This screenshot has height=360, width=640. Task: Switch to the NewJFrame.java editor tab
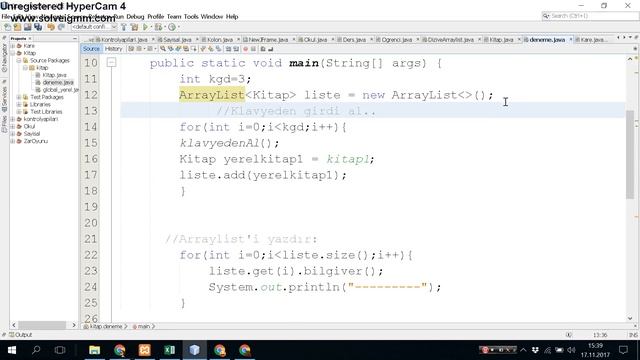pos(268,40)
